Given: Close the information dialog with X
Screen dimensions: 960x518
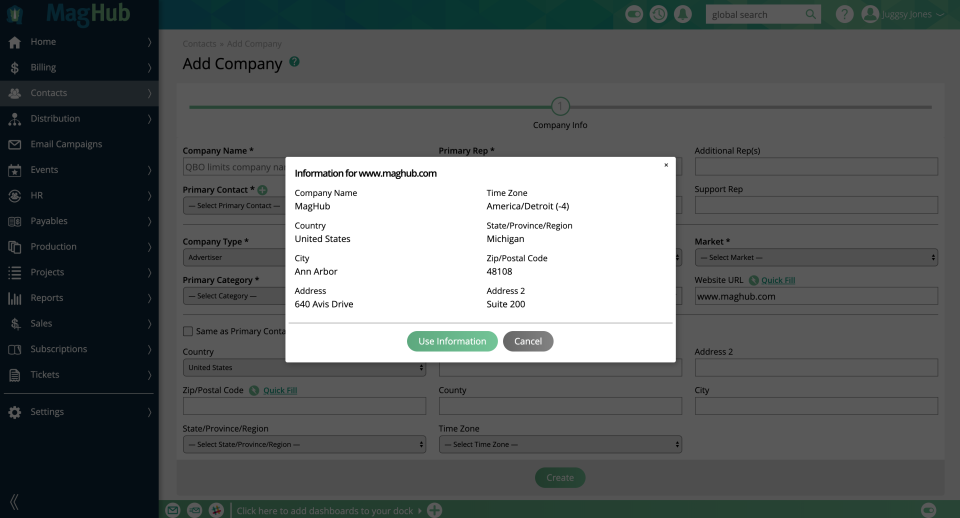Looking at the screenshot, I should 666,165.
